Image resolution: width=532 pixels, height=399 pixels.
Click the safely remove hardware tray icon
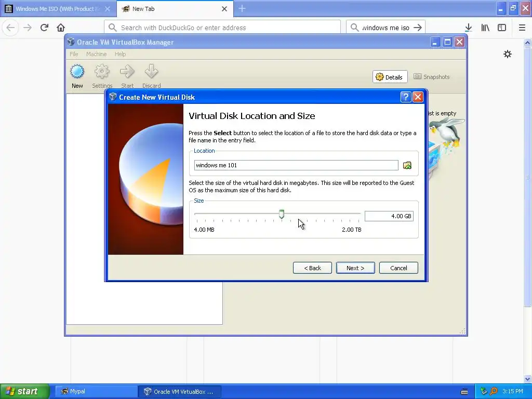484,391
